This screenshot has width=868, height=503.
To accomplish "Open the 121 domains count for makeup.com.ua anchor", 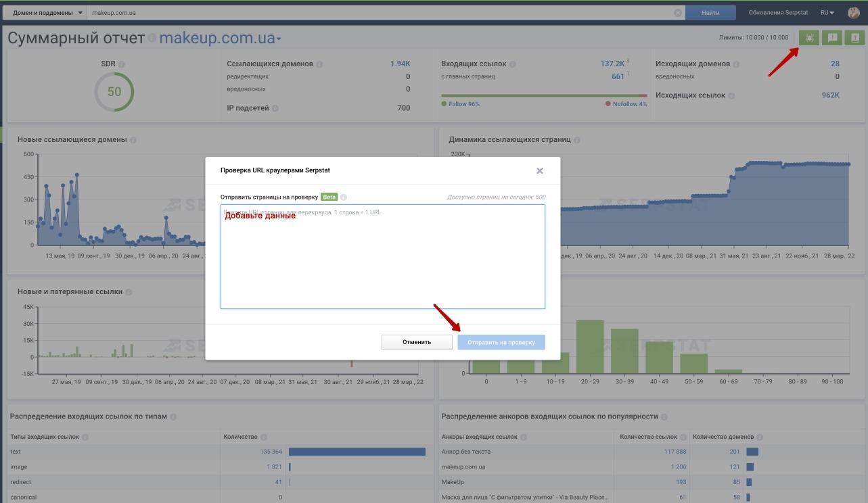I will point(735,467).
